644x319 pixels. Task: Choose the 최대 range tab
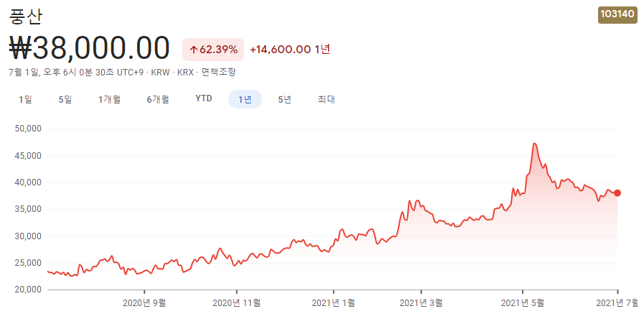(327, 99)
